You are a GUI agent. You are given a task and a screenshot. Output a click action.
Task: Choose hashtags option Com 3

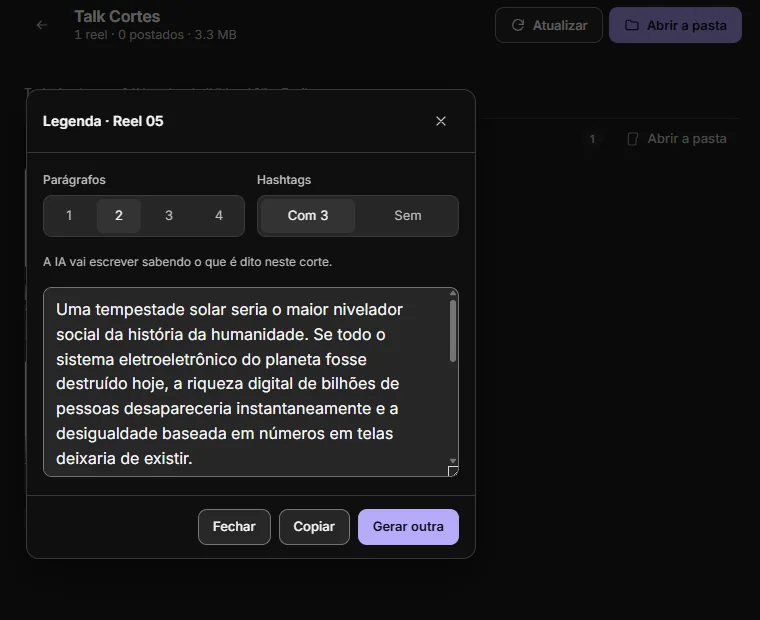click(x=308, y=216)
